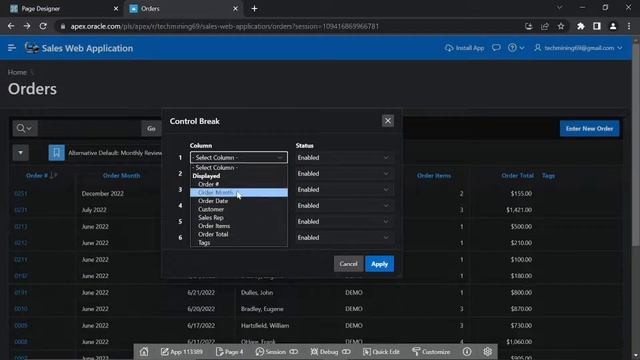640x360 pixels.
Task: Click the Apply button
Action: coord(380,264)
